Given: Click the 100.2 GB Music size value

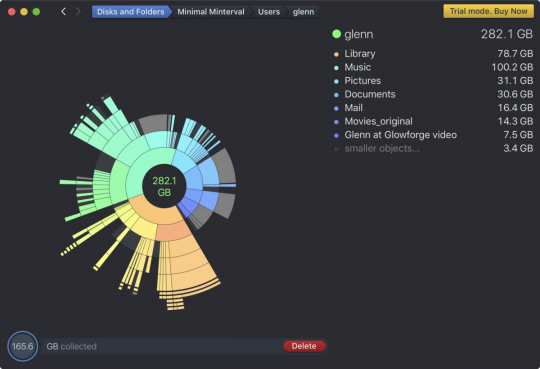Looking at the screenshot, I should coord(512,67).
